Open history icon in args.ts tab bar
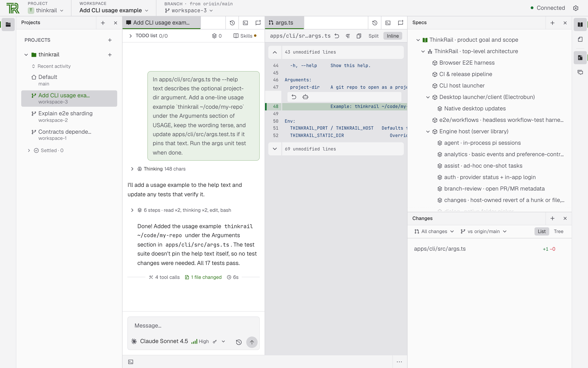The image size is (588, 368). [375, 23]
